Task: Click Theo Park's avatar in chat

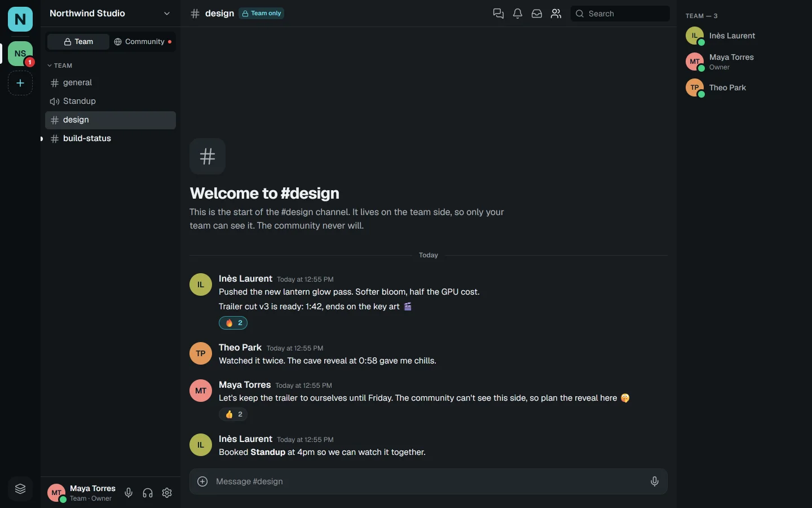Action: click(201, 354)
